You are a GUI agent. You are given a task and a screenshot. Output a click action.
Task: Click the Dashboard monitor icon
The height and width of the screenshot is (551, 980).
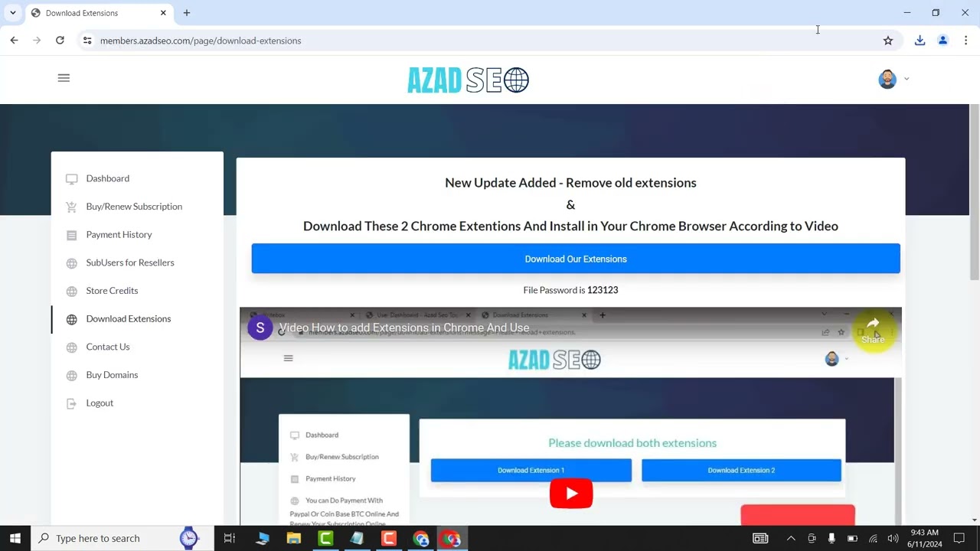pyautogui.click(x=71, y=179)
